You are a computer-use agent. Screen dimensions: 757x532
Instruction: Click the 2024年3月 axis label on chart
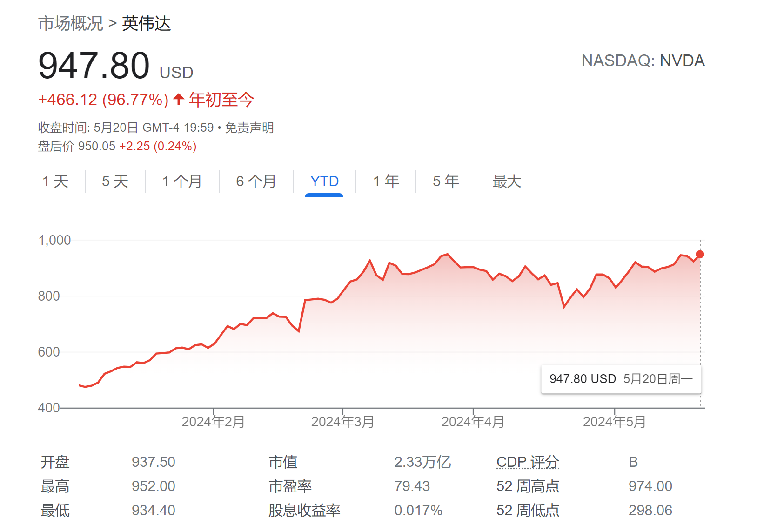coord(343,422)
